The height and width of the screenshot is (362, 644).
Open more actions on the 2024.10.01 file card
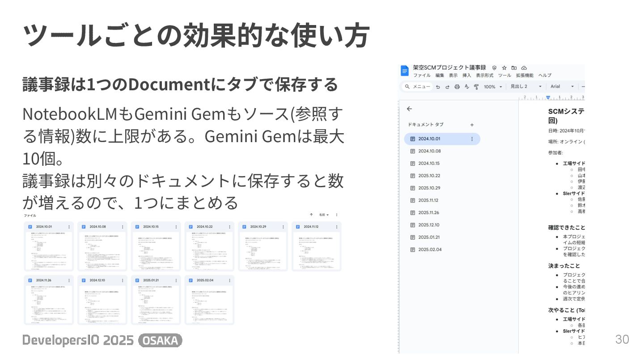coord(69,227)
